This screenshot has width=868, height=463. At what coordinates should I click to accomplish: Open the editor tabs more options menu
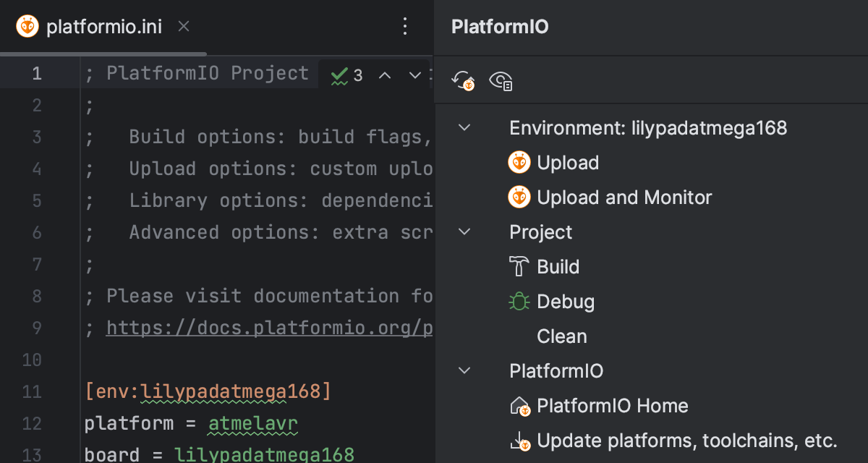point(405,27)
